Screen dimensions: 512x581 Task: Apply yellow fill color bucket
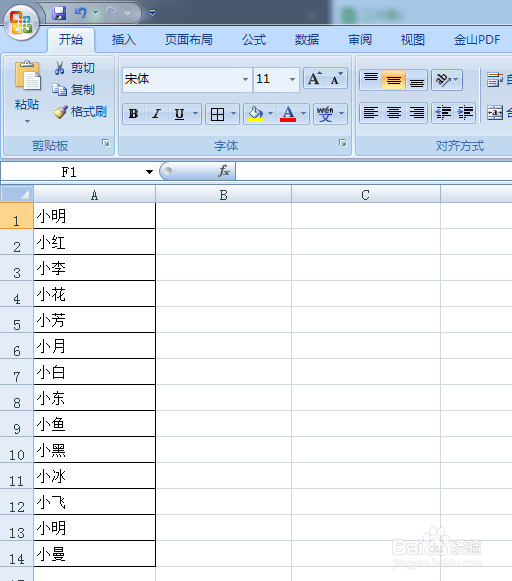[255, 114]
